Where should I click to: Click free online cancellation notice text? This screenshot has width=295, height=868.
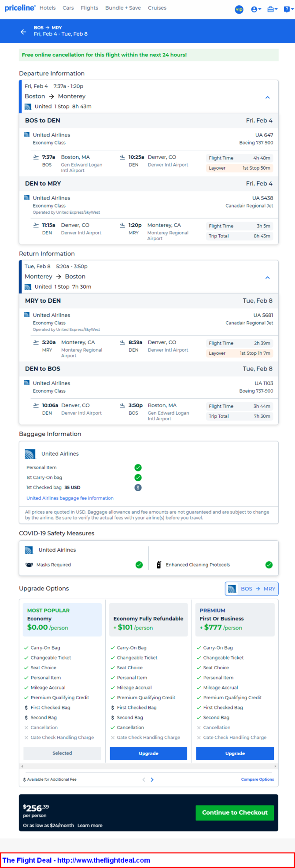(x=104, y=55)
